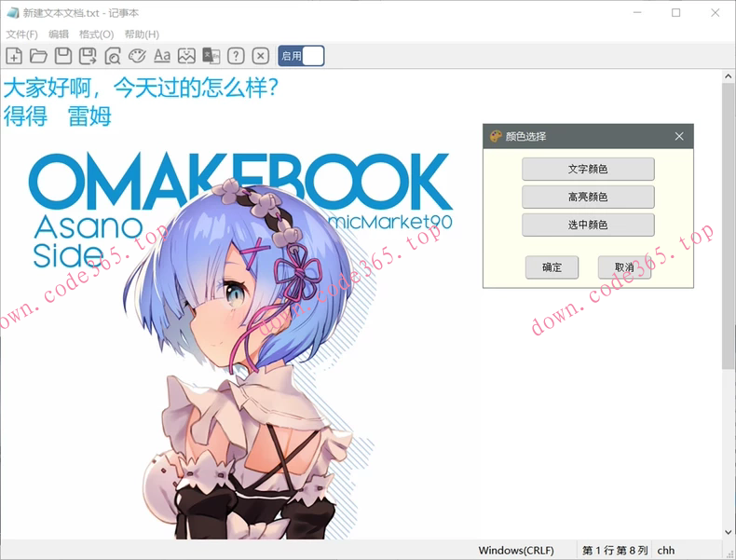This screenshot has width=736, height=560.
Task: Click the 高亮颜色 button
Action: [x=588, y=197]
